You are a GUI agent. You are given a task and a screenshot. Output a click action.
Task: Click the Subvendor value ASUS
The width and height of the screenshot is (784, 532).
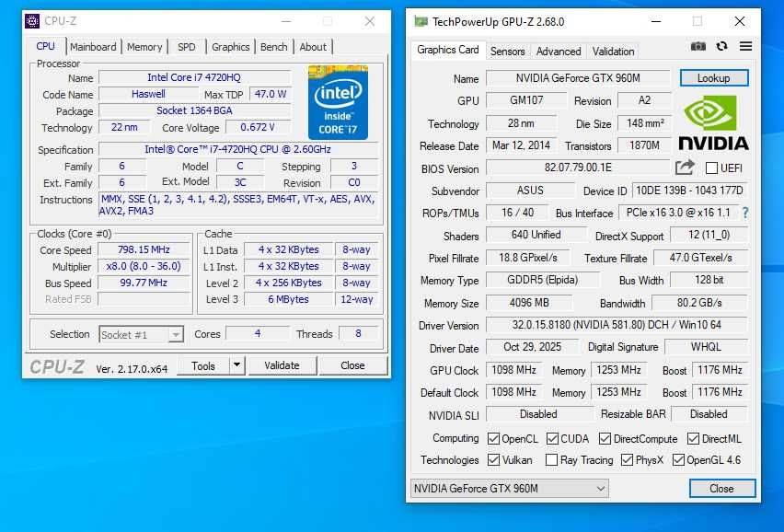(530, 191)
